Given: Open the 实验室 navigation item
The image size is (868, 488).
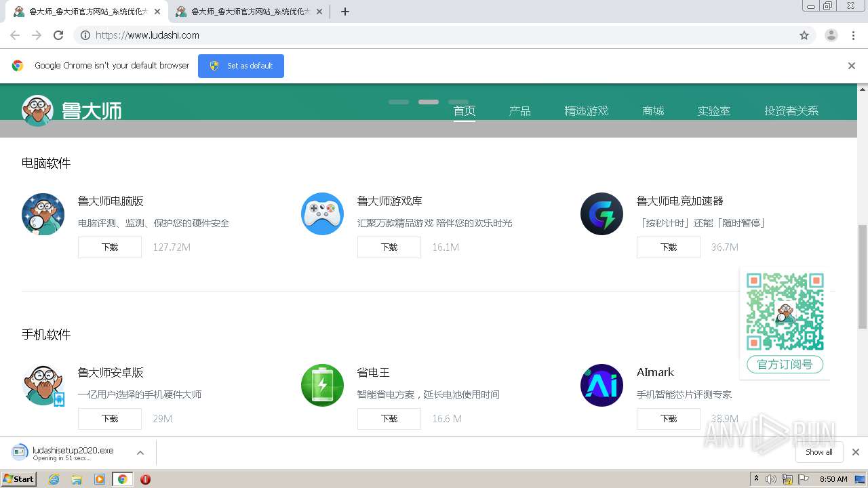Looking at the screenshot, I should (x=714, y=110).
